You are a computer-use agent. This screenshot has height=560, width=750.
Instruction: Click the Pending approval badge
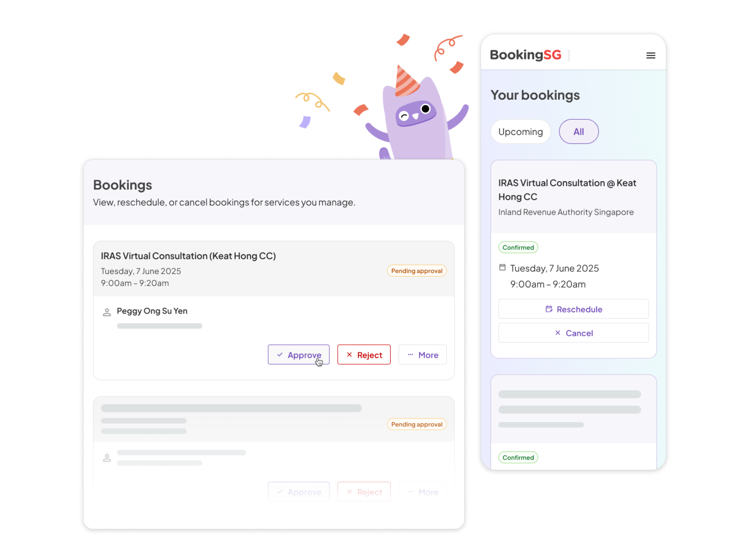tap(417, 271)
